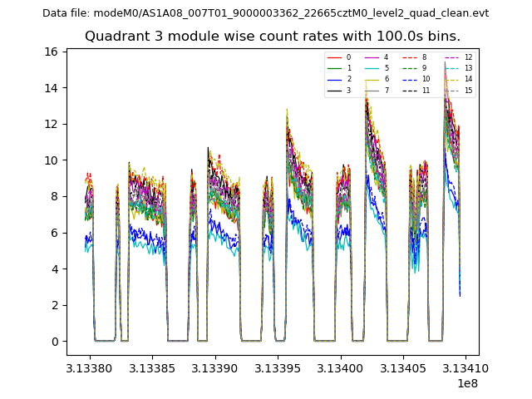Image resolution: width=532 pixels, height=399 pixels.
Task: Click the y-axis tick label 12
Action: tap(50, 125)
